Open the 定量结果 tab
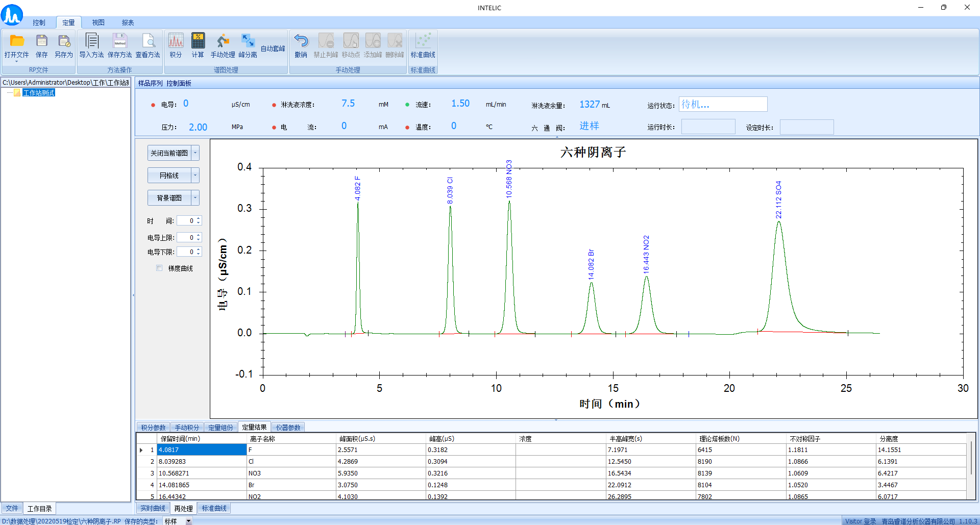Image resolution: width=980 pixels, height=525 pixels. pyautogui.click(x=254, y=427)
